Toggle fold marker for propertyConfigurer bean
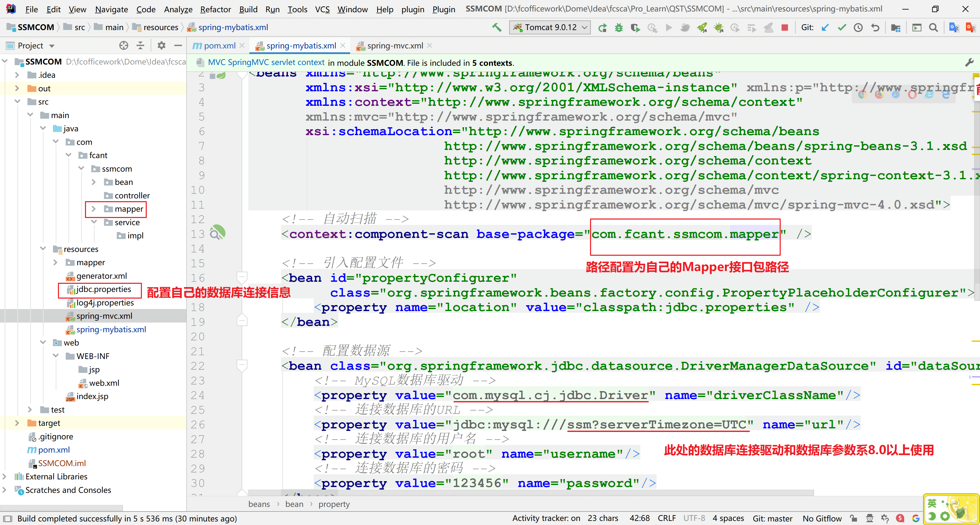Viewport: 980px width, 525px height. 242,277
